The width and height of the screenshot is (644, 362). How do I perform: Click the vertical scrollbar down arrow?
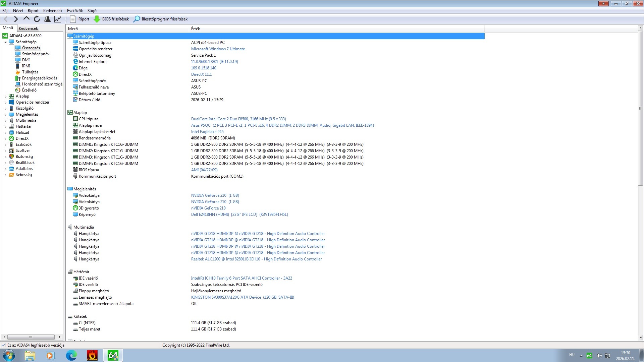(x=640, y=338)
